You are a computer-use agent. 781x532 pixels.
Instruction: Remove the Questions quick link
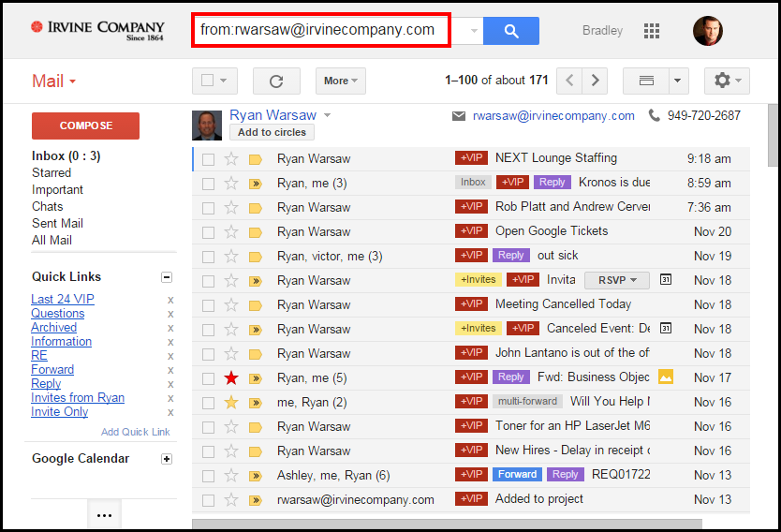170,314
